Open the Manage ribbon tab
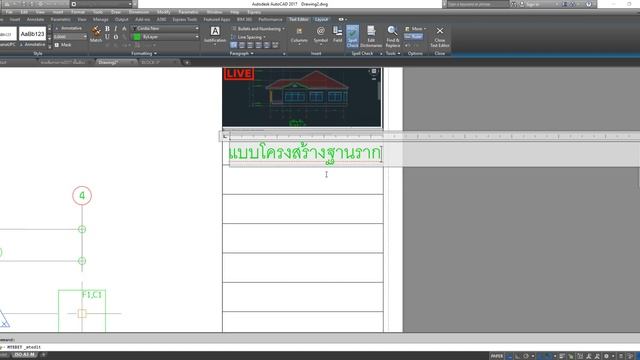Image resolution: width=640 pixels, height=360 pixels. [100, 19]
